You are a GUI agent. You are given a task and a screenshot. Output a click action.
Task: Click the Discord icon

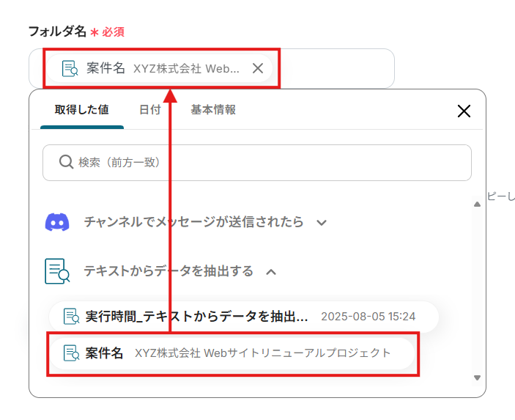pyautogui.click(x=57, y=222)
